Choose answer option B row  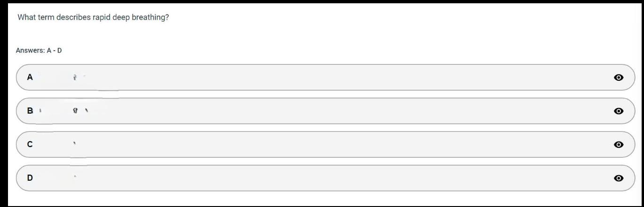[325, 111]
